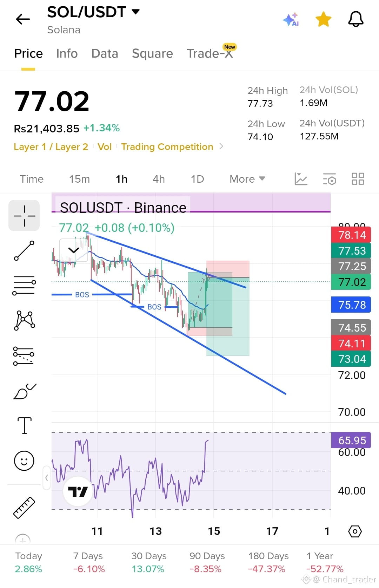379x588 pixels.
Task: Click the 30 Days 13.07% performance
Action: pos(148,562)
